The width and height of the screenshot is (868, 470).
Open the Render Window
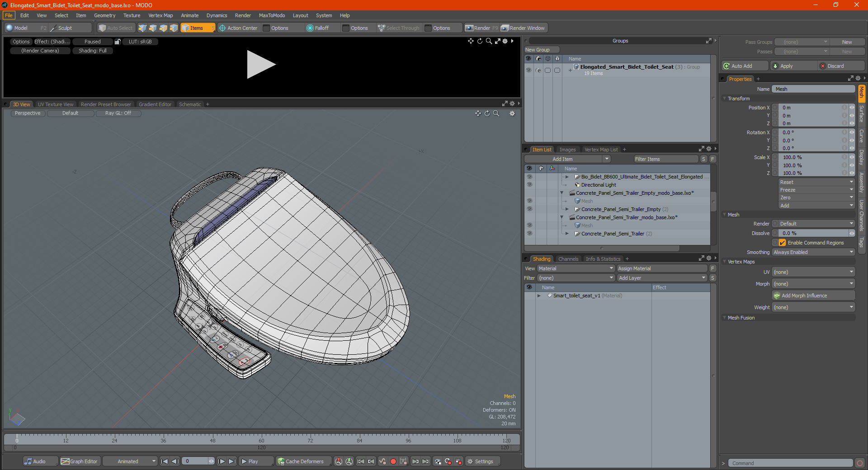[x=524, y=28]
